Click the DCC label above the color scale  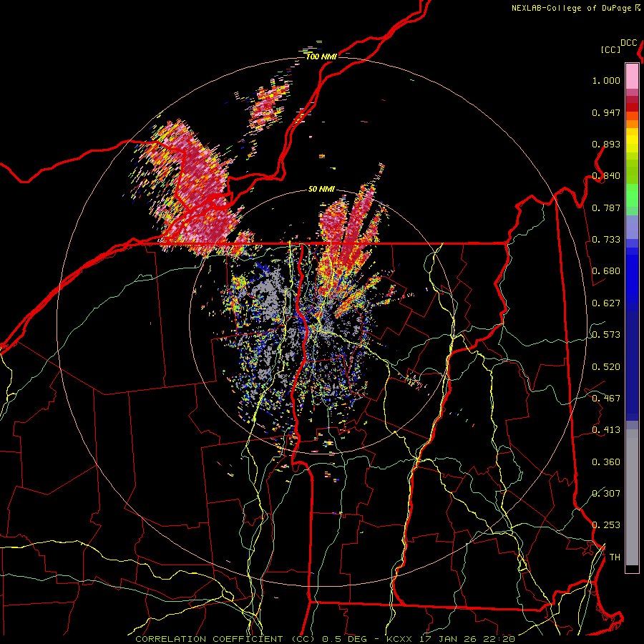[x=629, y=43]
